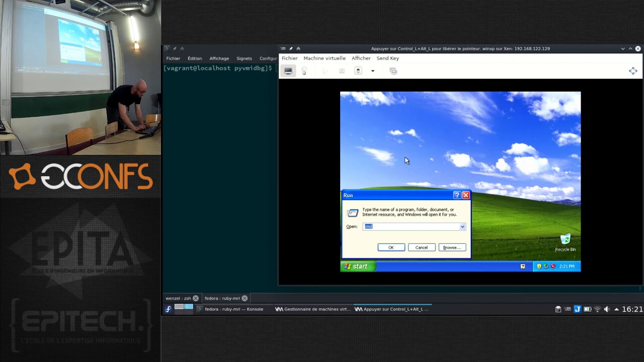Click Cancel in Run dialog
644x362 pixels.
click(422, 247)
